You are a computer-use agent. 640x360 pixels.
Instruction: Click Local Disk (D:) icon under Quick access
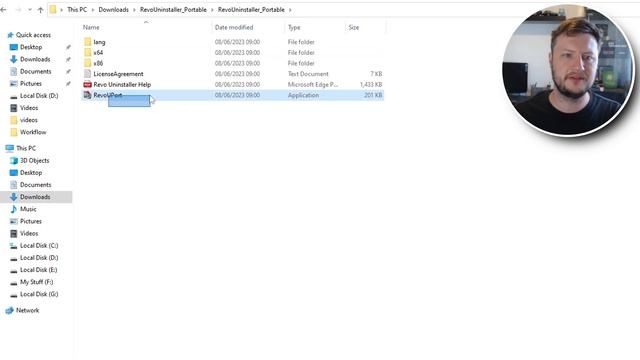pyautogui.click(x=13, y=96)
